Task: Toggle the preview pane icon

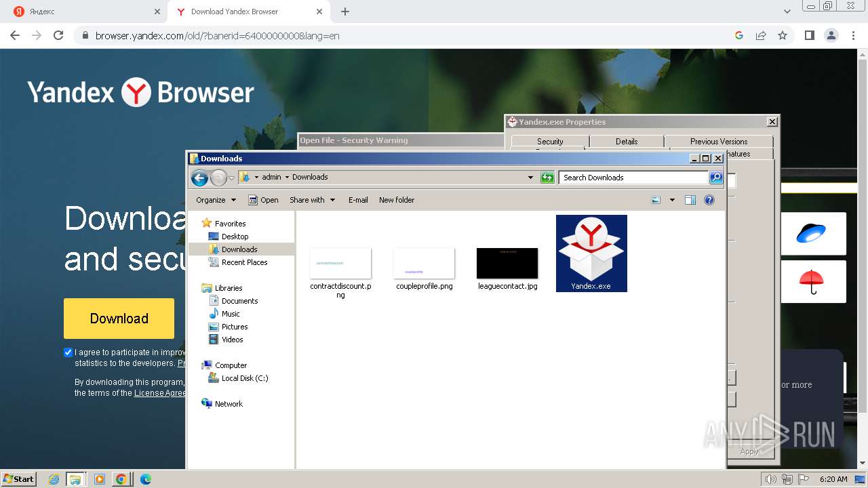Action: tap(690, 200)
